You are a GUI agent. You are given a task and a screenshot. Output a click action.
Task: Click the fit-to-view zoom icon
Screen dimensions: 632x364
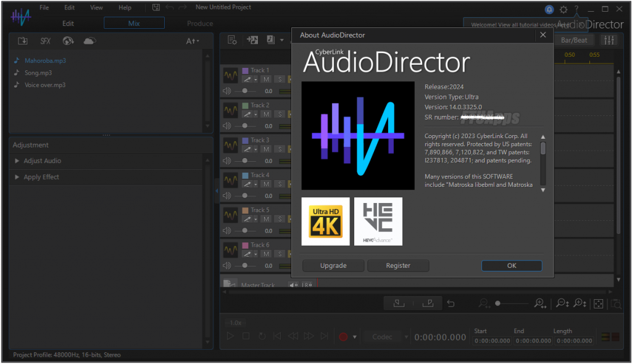coord(599,304)
